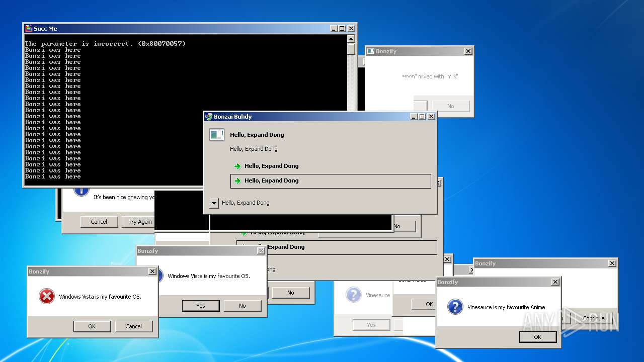Viewport: 644px width, 362px height.
Task: Click the red error icon in Vista dialog
Action: pos(47,297)
